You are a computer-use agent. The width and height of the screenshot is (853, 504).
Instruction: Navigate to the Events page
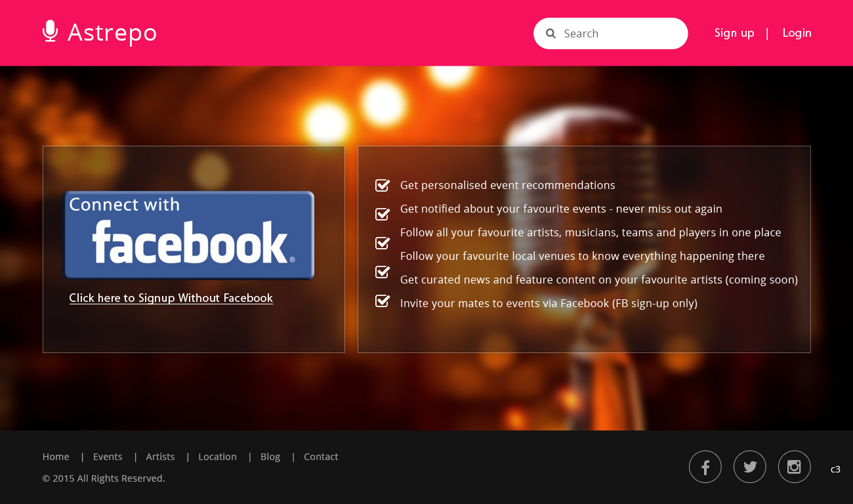point(108,456)
